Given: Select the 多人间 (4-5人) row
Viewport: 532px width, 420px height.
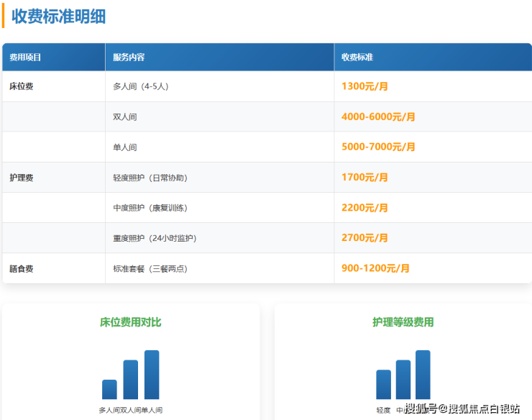Looking at the screenshot, I should (141, 86).
